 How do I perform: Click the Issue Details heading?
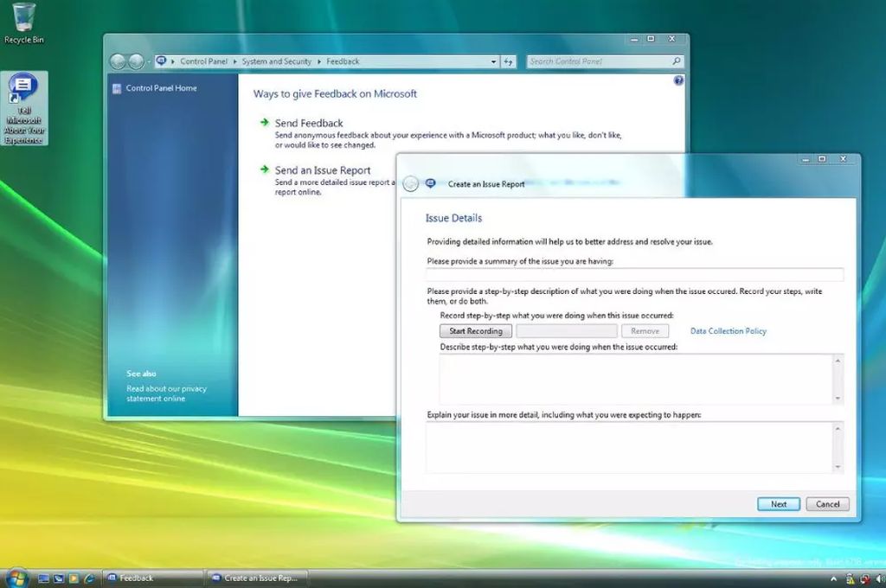point(453,218)
